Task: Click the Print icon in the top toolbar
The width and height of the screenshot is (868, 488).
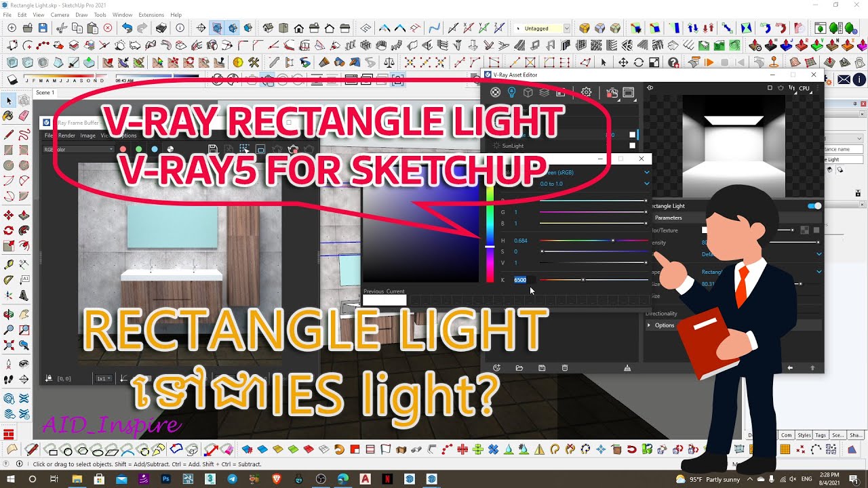Action: (x=161, y=28)
